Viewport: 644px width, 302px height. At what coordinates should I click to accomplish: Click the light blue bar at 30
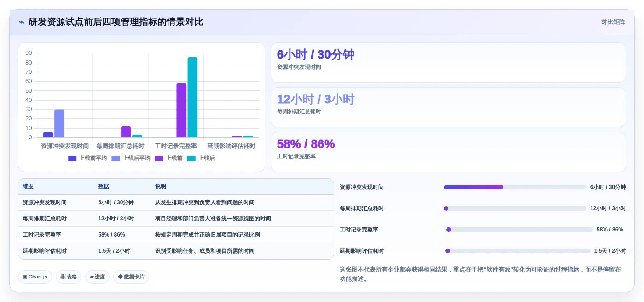coord(59,124)
